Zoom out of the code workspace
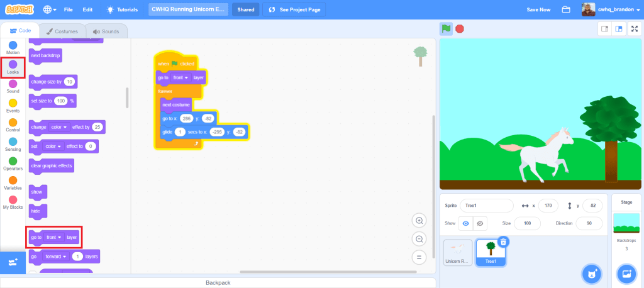This screenshot has width=644, height=288. [x=419, y=239]
